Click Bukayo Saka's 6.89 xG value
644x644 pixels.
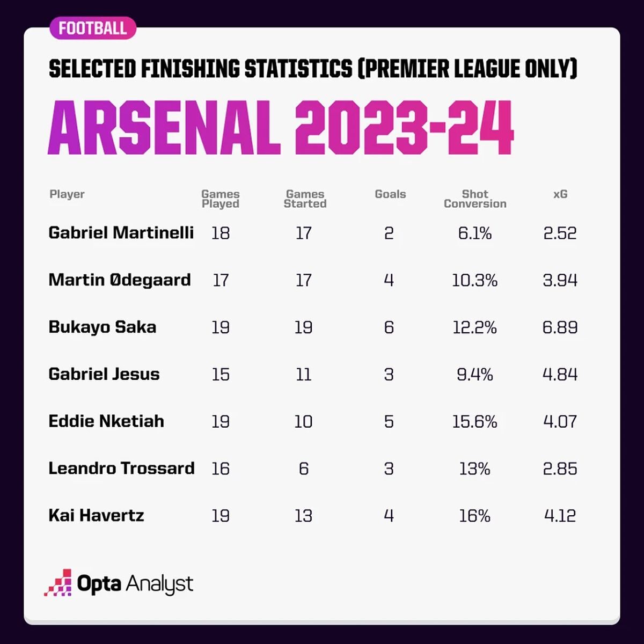click(x=560, y=327)
